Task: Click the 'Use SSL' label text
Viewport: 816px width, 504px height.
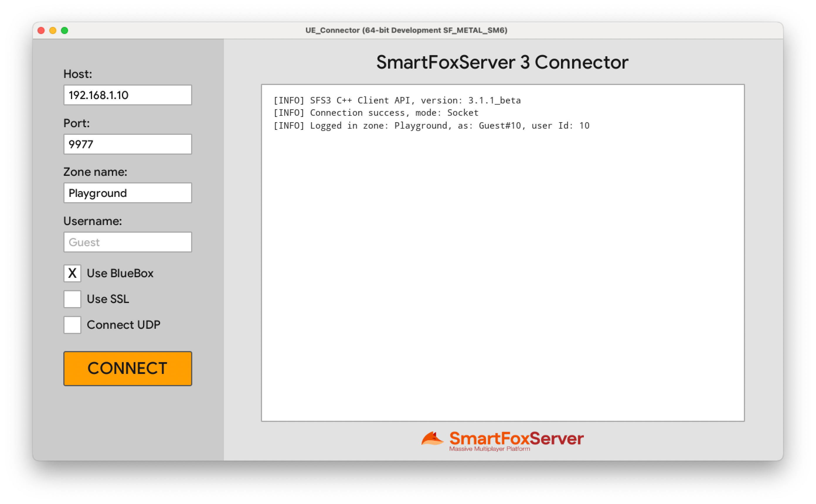Action: [x=108, y=299]
